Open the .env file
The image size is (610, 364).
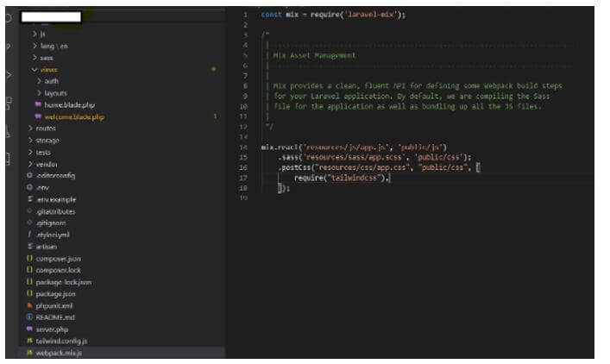42,188
